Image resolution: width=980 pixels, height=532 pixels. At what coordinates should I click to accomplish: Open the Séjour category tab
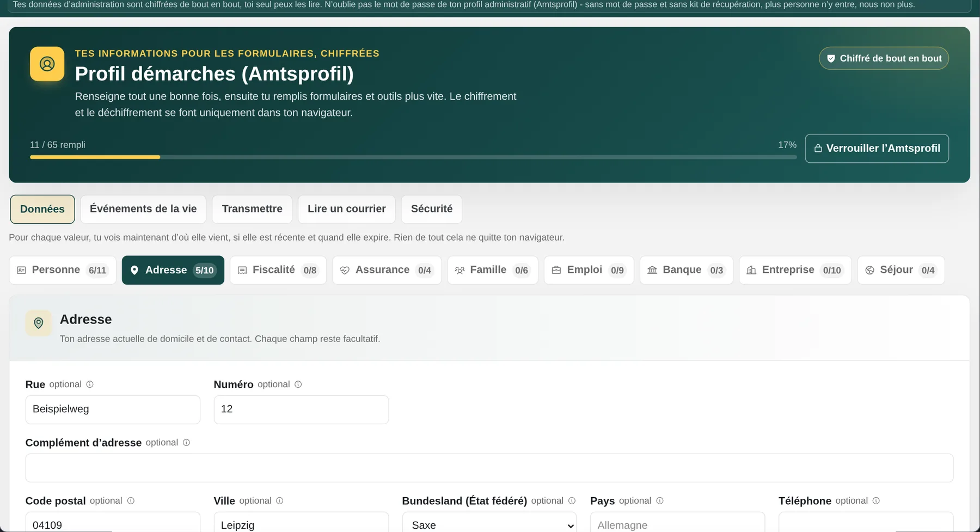901,270
